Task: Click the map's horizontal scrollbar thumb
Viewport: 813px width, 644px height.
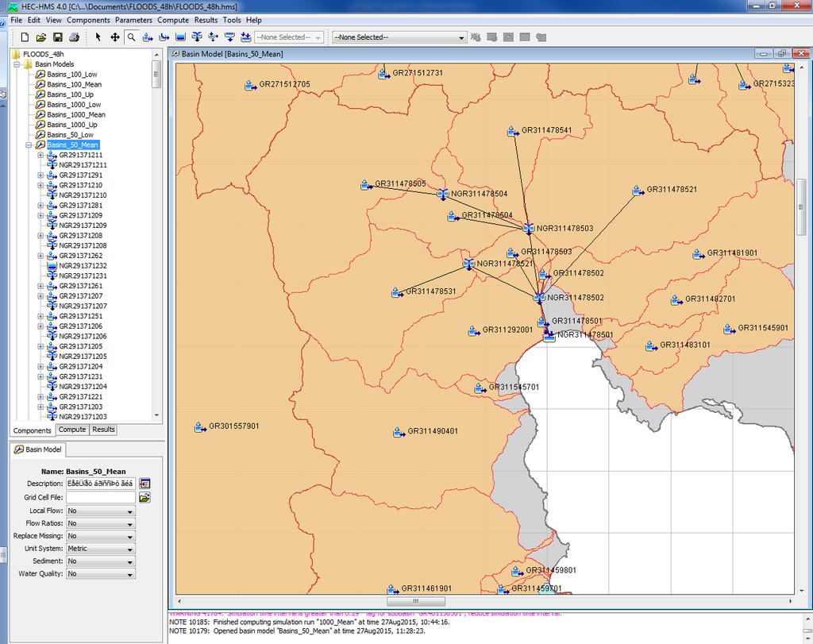Action: [x=416, y=601]
